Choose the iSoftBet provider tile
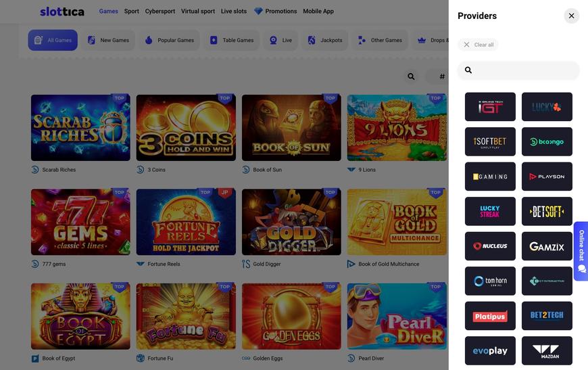 [x=490, y=141]
